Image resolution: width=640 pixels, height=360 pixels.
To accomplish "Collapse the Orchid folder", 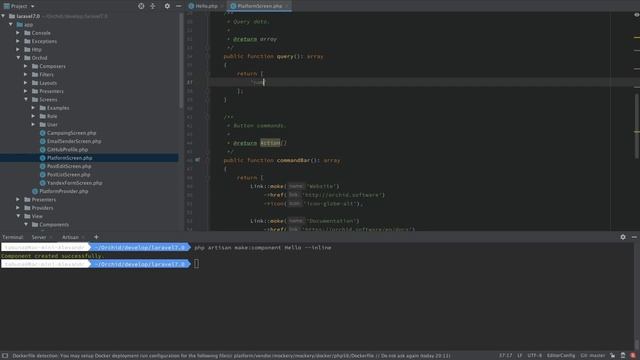I will point(18,58).
